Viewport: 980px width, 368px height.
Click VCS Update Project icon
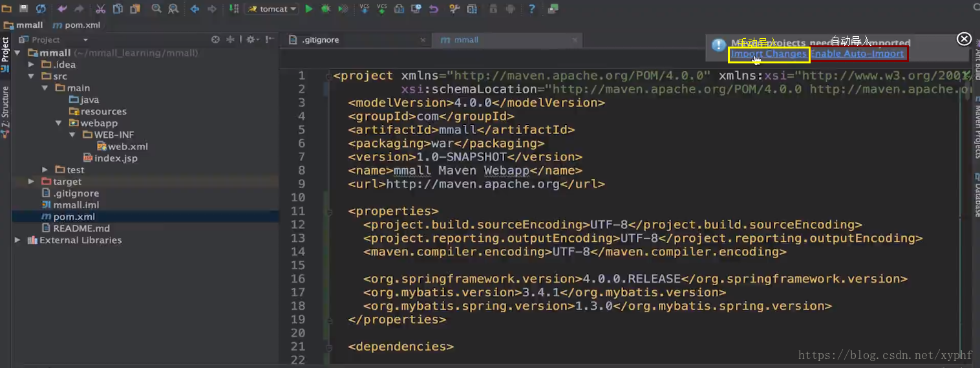tap(365, 9)
